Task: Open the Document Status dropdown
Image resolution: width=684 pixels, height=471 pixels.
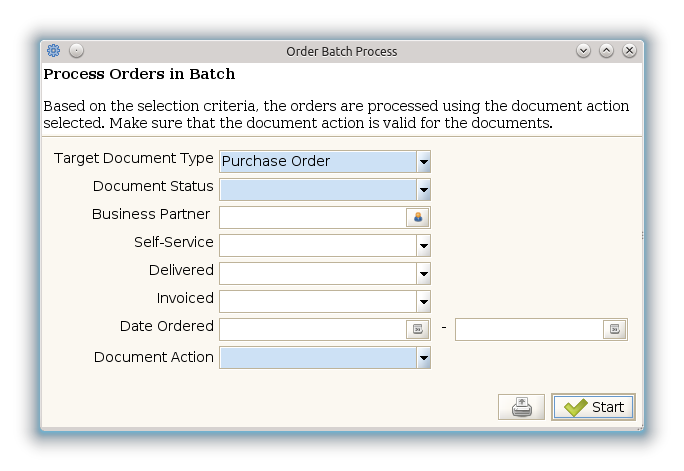Action: pos(424,189)
